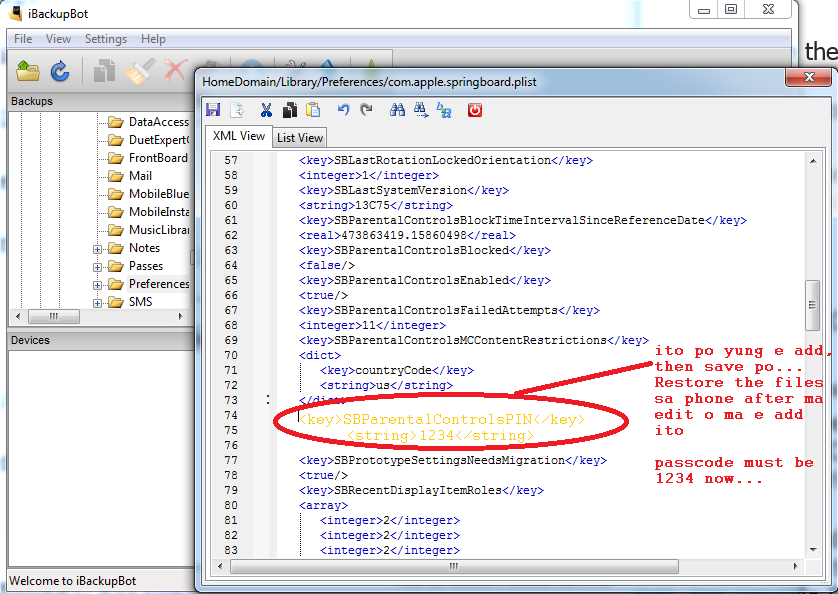838x594 pixels.
Task: Select the SMS folder label
Action: [x=141, y=302]
